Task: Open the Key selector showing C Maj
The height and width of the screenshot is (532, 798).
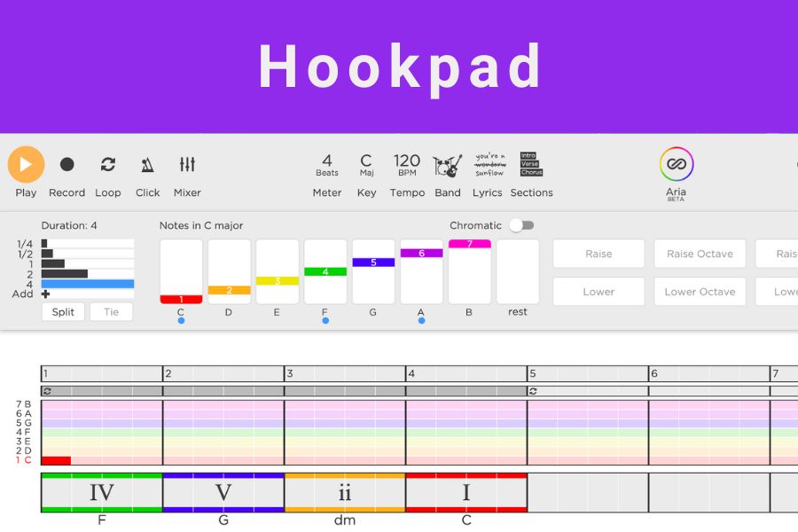Action: click(x=366, y=165)
